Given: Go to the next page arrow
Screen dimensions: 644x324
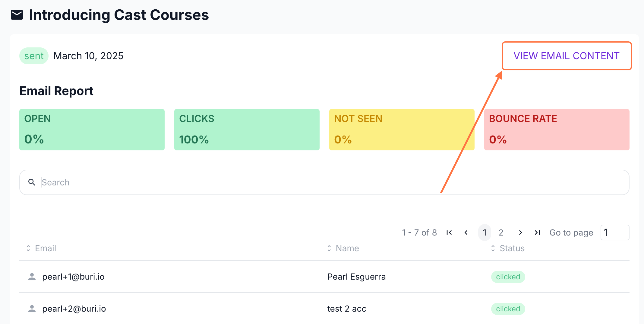Looking at the screenshot, I should click(520, 233).
